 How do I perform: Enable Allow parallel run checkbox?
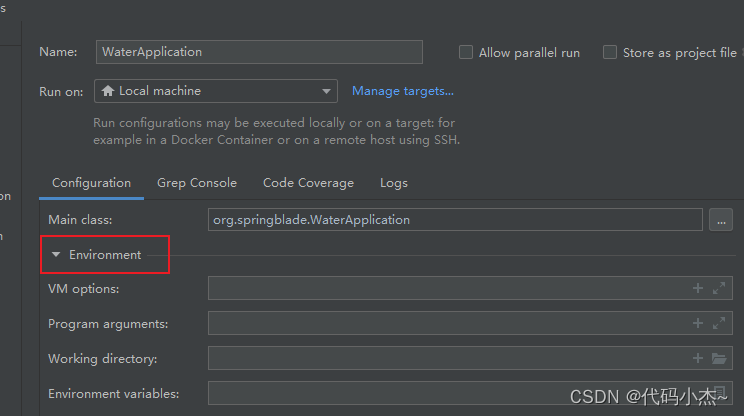465,52
